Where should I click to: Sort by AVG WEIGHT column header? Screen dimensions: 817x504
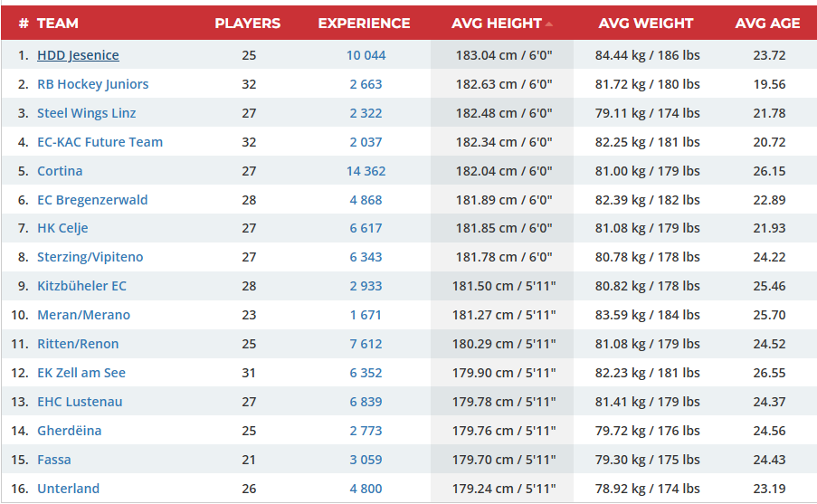tap(646, 24)
